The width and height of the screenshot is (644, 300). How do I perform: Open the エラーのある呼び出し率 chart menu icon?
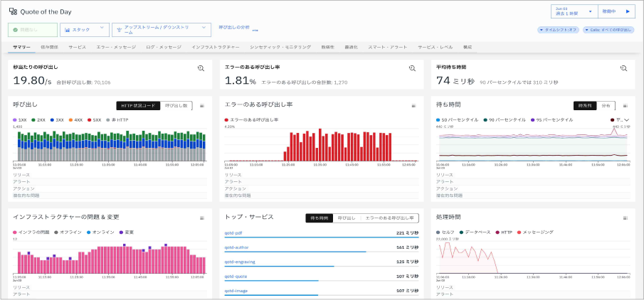point(413,106)
